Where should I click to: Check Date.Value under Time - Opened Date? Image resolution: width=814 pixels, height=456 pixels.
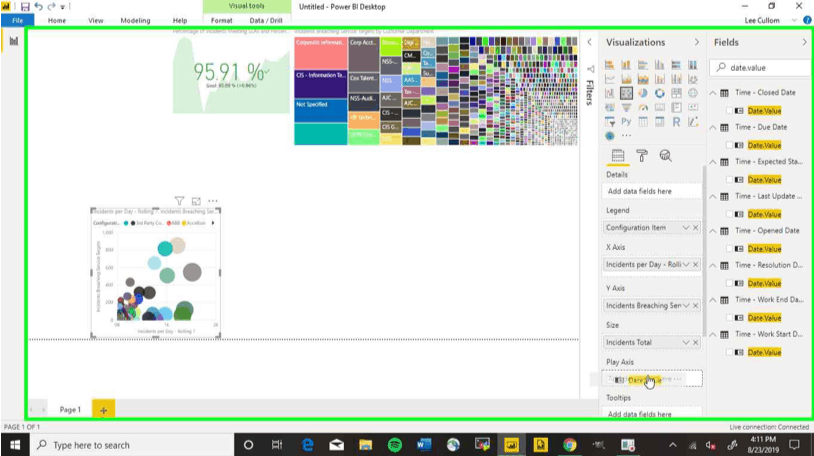[x=729, y=249]
